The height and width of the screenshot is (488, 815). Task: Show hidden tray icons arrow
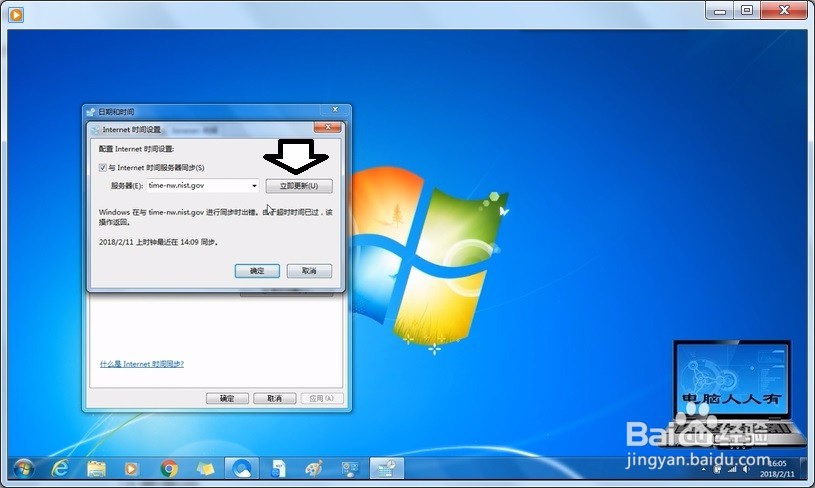[x=703, y=469]
